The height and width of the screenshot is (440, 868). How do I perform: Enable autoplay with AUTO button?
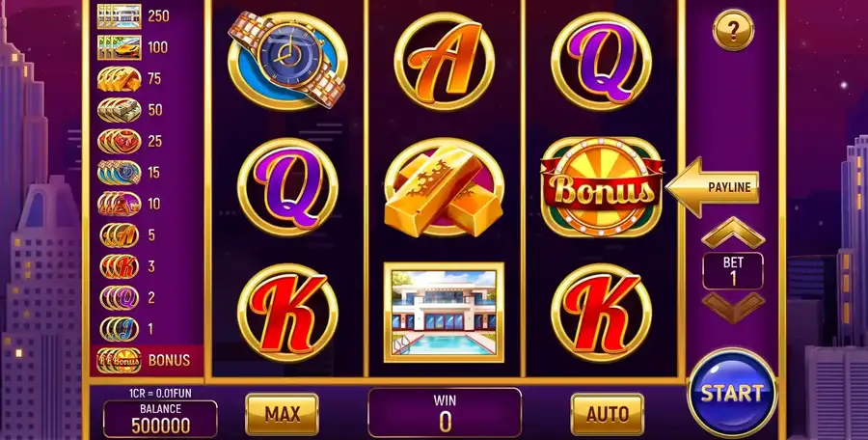click(x=608, y=414)
